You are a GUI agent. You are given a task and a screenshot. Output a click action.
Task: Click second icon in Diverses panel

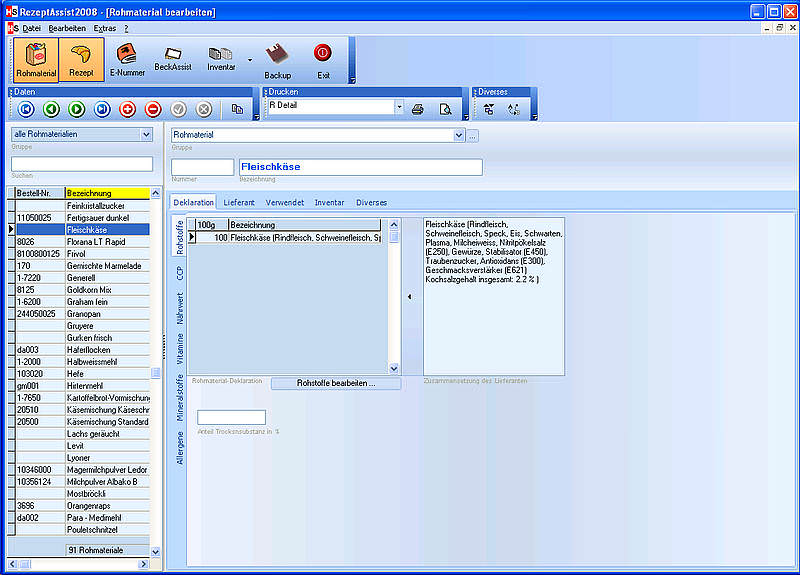tap(514, 109)
